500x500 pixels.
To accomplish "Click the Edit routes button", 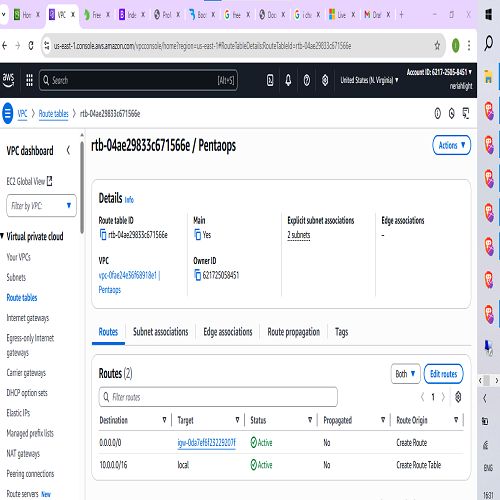I will click(443, 374).
